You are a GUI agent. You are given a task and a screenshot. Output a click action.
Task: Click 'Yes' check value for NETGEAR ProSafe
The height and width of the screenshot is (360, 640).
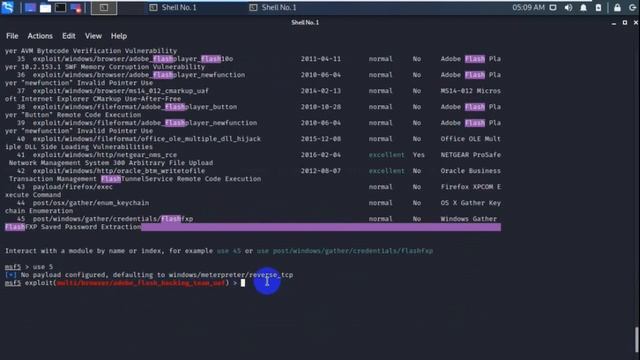(x=418, y=155)
